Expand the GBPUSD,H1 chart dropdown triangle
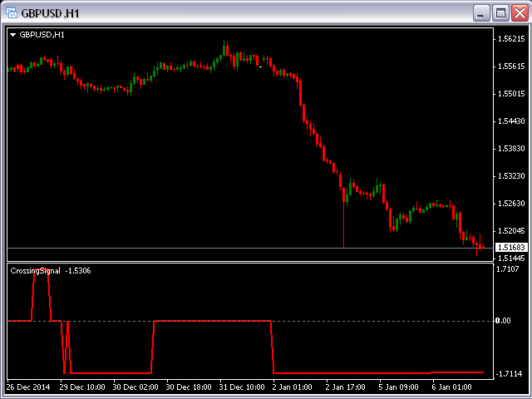Screen dimensions: 532x399 [x=13, y=35]
